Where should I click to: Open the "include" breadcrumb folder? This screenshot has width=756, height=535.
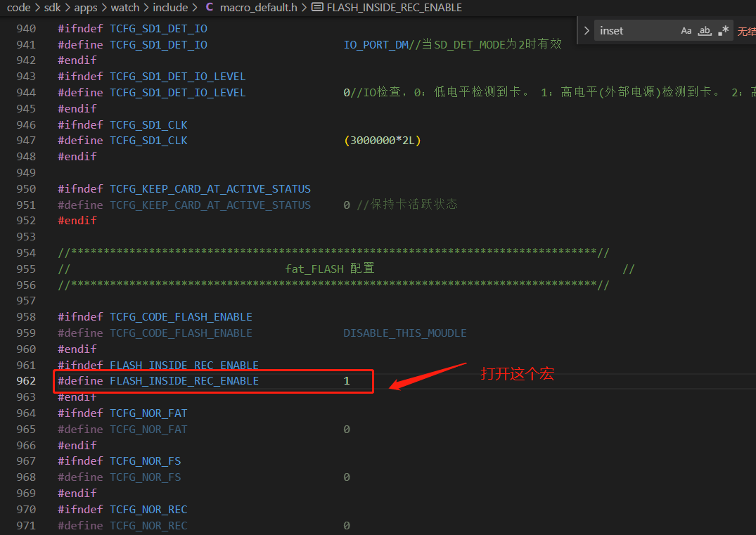[x=170, y=8]
